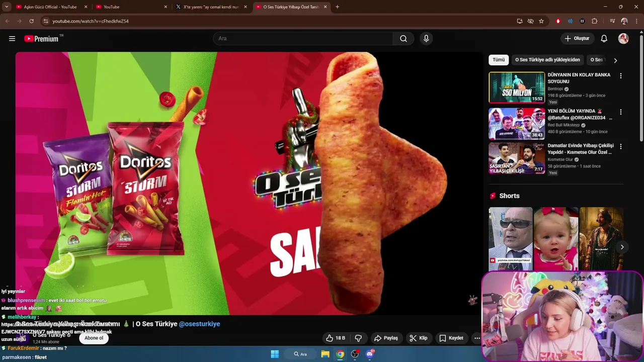The height and width of the screenshot is (362, 644).
Task: Show next Shorts with arrow button
Action: click(x=622, y=247)
